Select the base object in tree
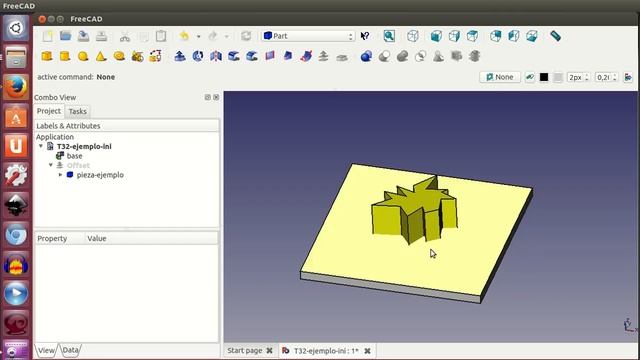The image size is (640, 360). click(74, 156)
